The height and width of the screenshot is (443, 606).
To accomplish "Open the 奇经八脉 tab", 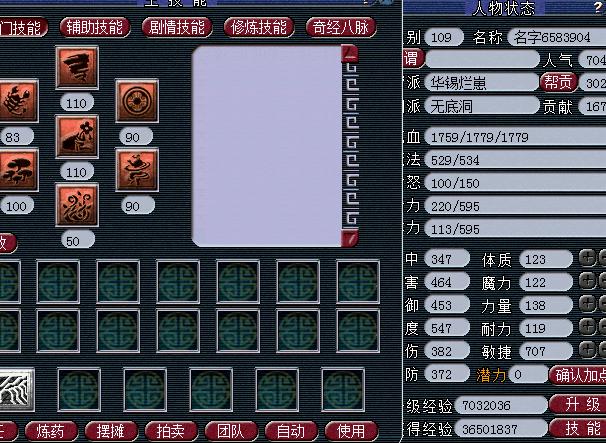I will click(341, 27).
